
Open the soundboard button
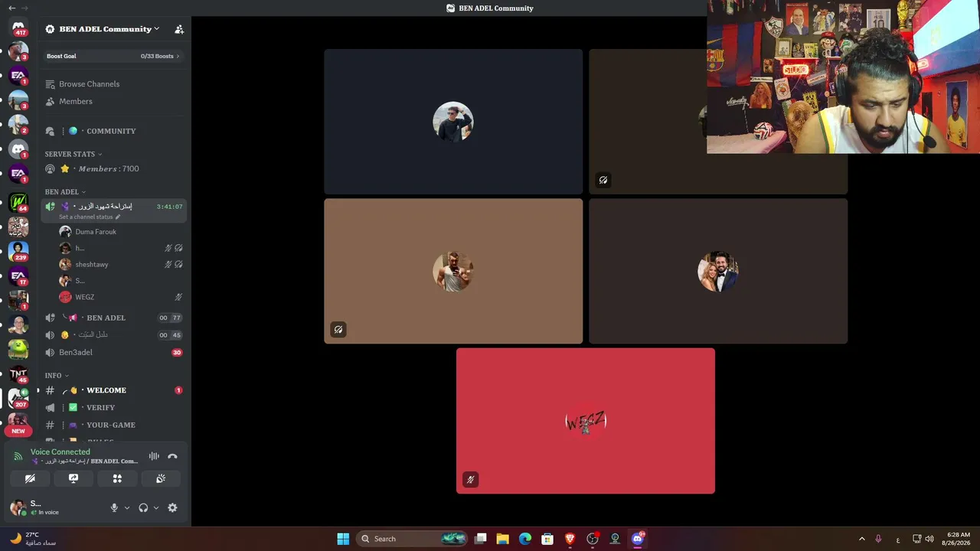tap(161, 478)
